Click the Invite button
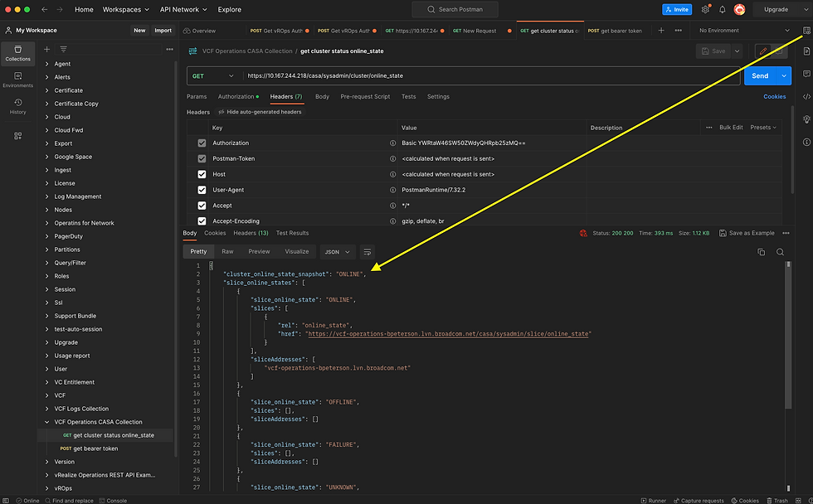 tap(677, 9)
